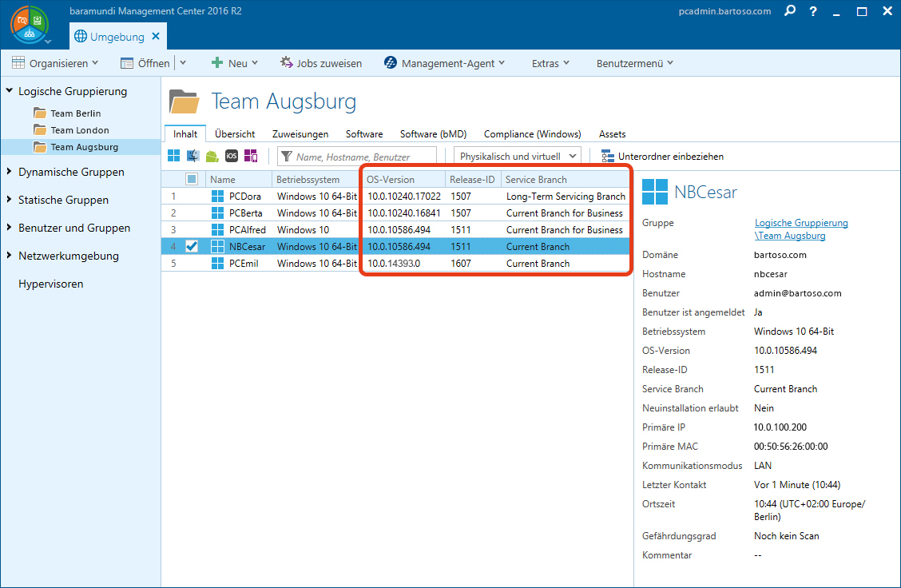Filter list by Windows Phone devices icon

(251, 156)
